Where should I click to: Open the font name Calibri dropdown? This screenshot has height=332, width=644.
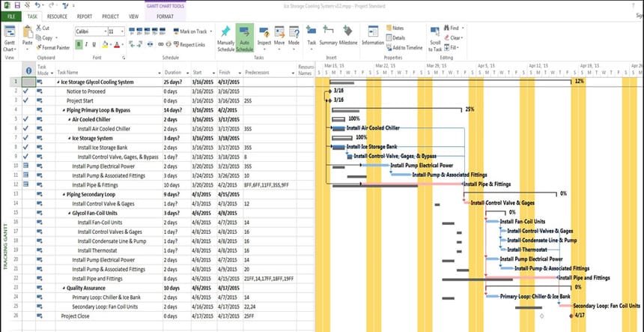(105, 31)
